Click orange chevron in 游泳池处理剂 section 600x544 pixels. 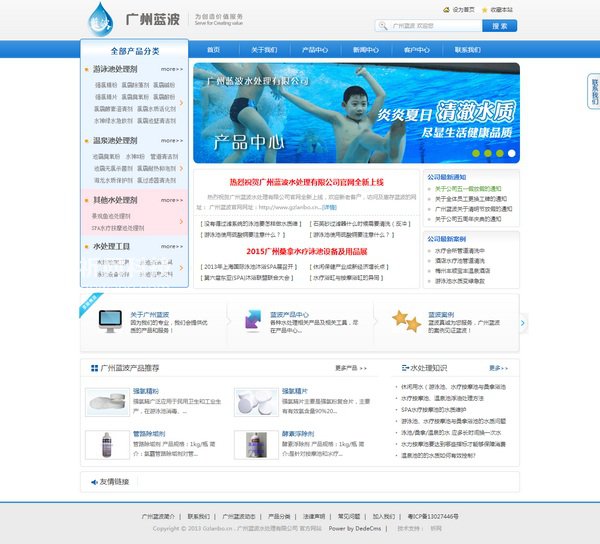tap(181, 103)
